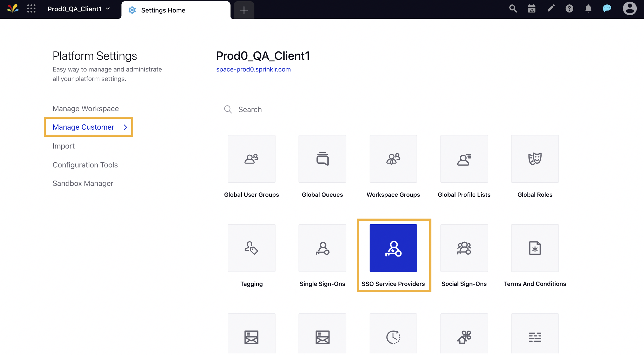Viewport: 644px width, 355px height.
Task: Open Global Profile Lists tile
Action: coord(464,159)
